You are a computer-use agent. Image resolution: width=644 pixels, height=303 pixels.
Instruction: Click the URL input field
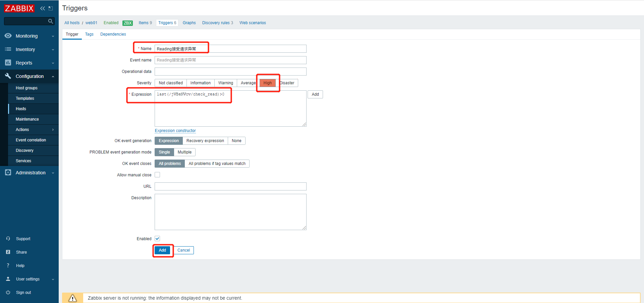pyautogui.click(x=230, y=186)
